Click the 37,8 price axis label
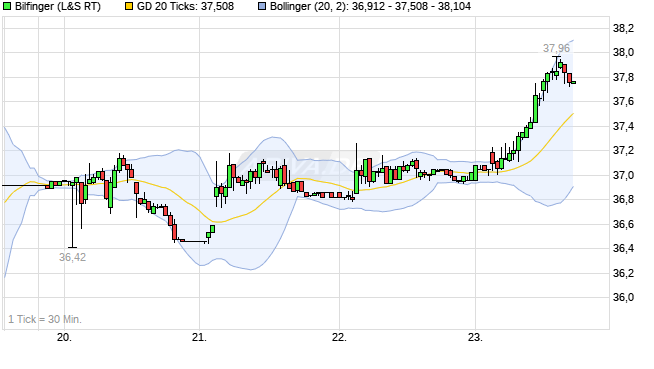The image size is (654, 369). click(623, 78)
